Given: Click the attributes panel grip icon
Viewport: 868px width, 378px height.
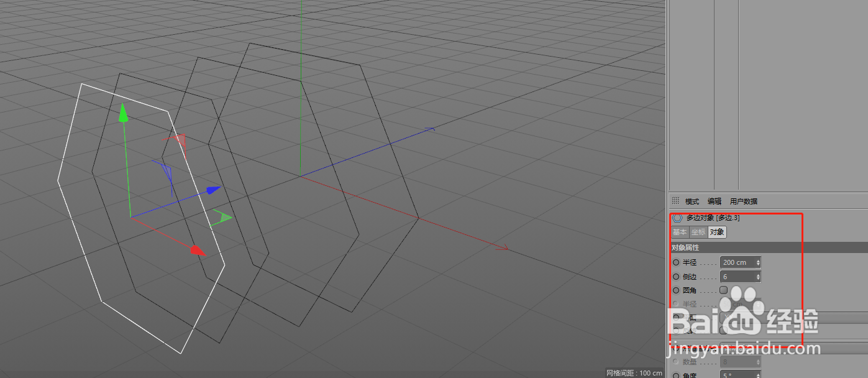Looking at the screenshot, I should pyautogui.click(x=675, y=201).
